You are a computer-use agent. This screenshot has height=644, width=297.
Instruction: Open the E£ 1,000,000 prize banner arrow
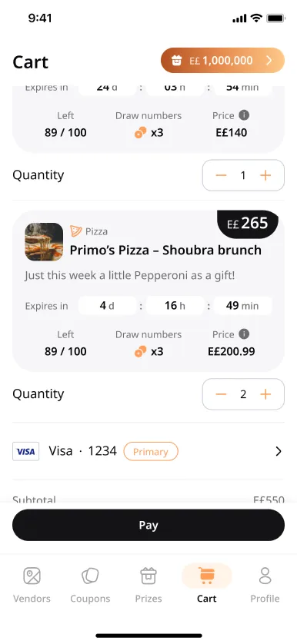tap(269, 61)
